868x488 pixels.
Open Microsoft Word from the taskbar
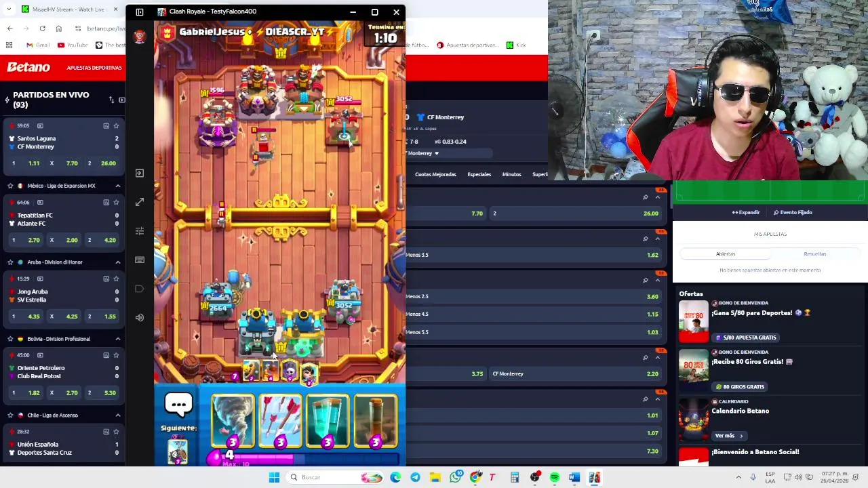point(574,477)
